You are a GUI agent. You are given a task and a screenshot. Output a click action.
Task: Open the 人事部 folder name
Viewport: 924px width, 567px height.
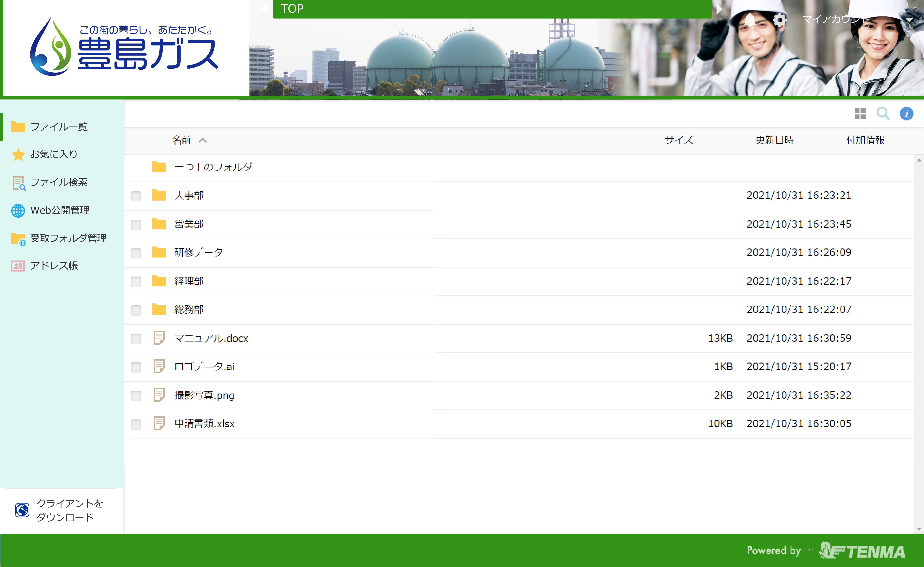point(189,195)
